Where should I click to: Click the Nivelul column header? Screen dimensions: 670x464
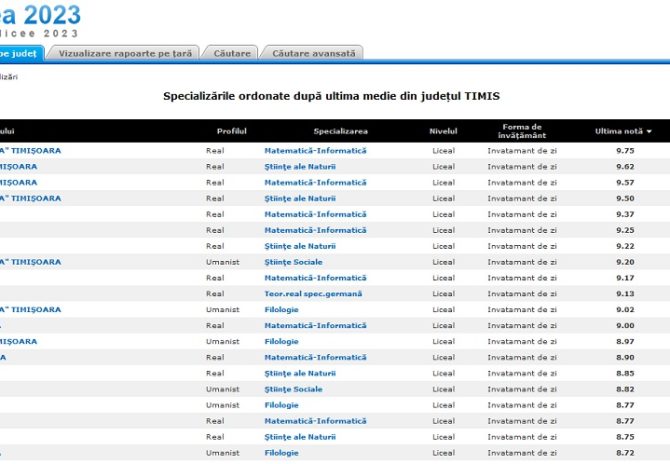click(443, 131)
